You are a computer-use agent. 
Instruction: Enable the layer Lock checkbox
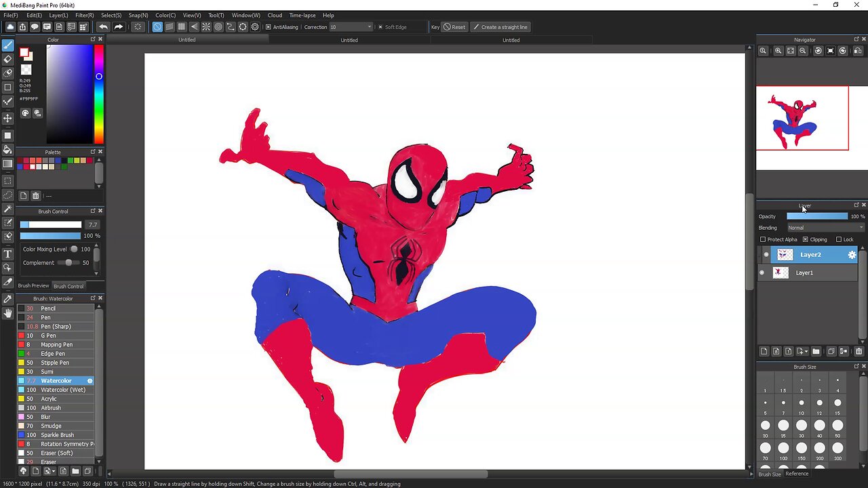click(839, 239)
